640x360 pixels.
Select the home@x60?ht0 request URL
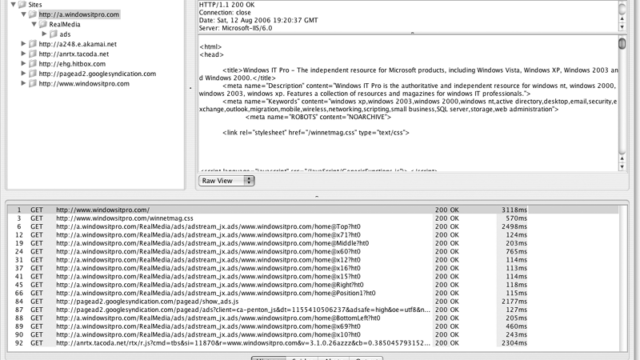pyautogui.click(x=208, y=251)
